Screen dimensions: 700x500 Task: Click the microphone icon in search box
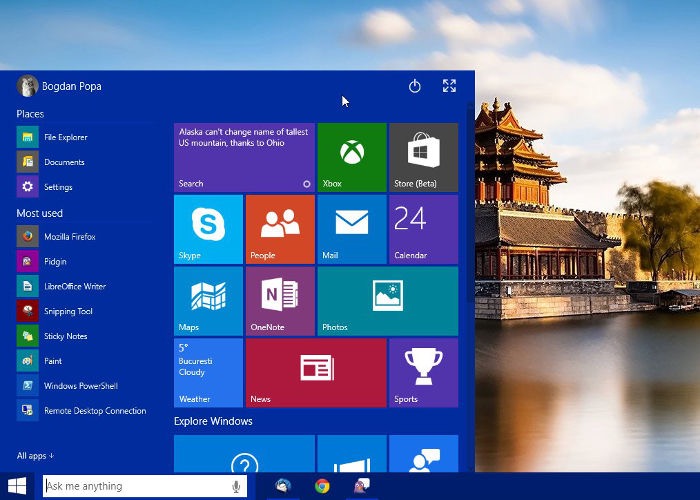tap(236, 486)
